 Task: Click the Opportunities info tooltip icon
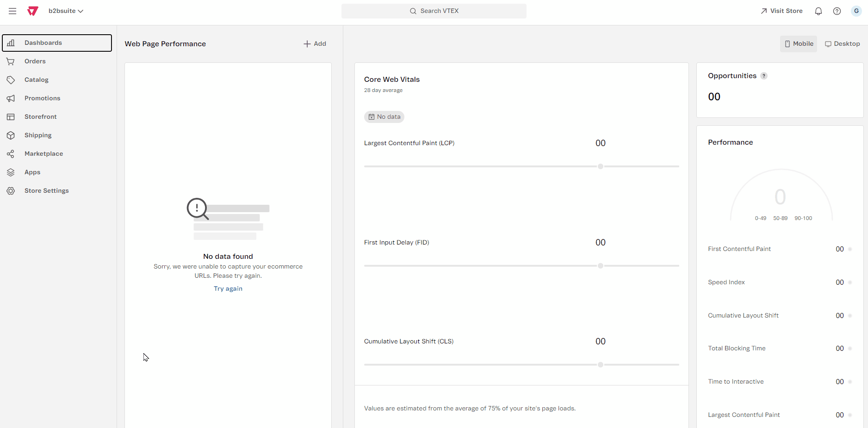click(764, 76)
